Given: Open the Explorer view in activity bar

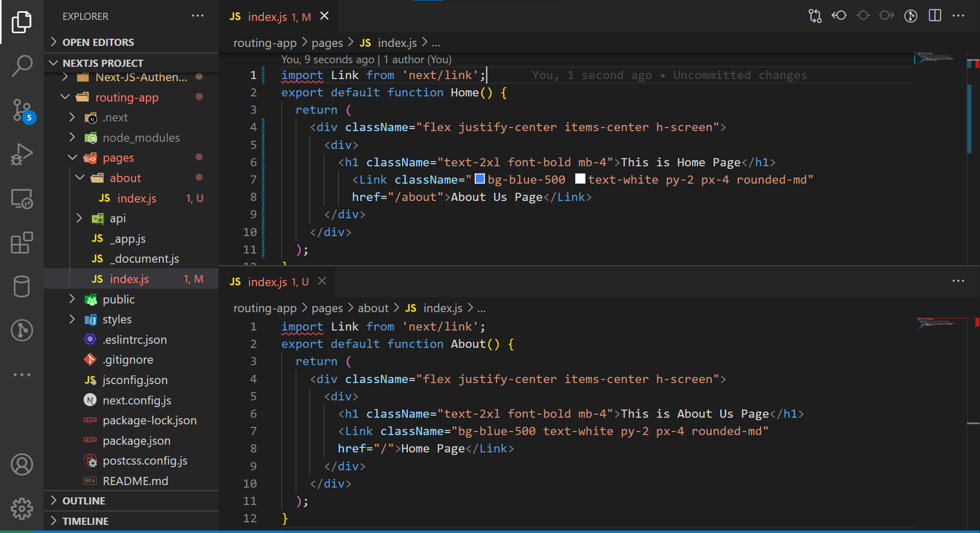Looking at the screenshot, I should [21, 22].
